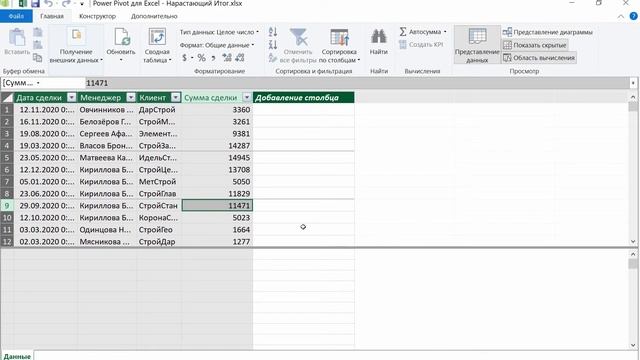Toggle Область вычисления pane
640x360 pixels.
539,58
